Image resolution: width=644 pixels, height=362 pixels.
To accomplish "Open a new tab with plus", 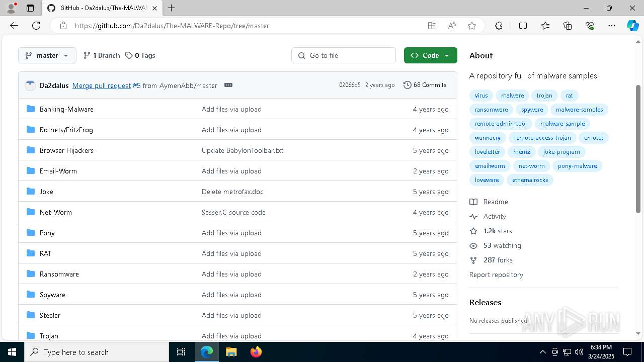I will coord(171,8).
